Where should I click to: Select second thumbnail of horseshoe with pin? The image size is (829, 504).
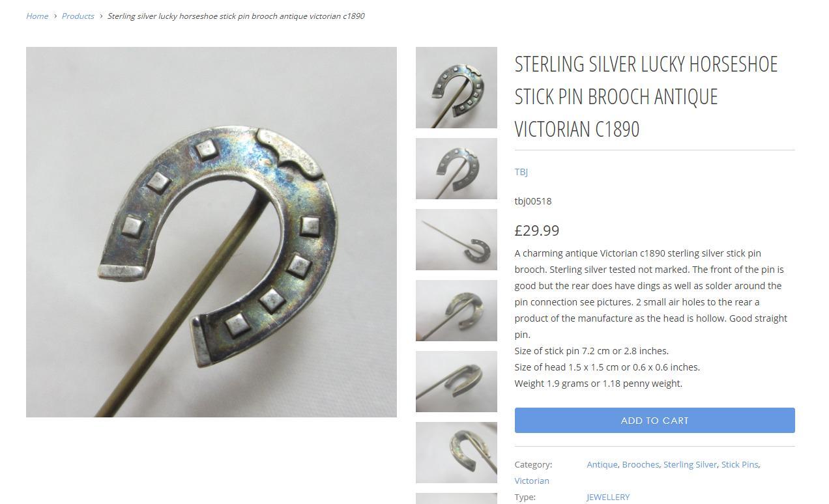(x=456, y=169)
